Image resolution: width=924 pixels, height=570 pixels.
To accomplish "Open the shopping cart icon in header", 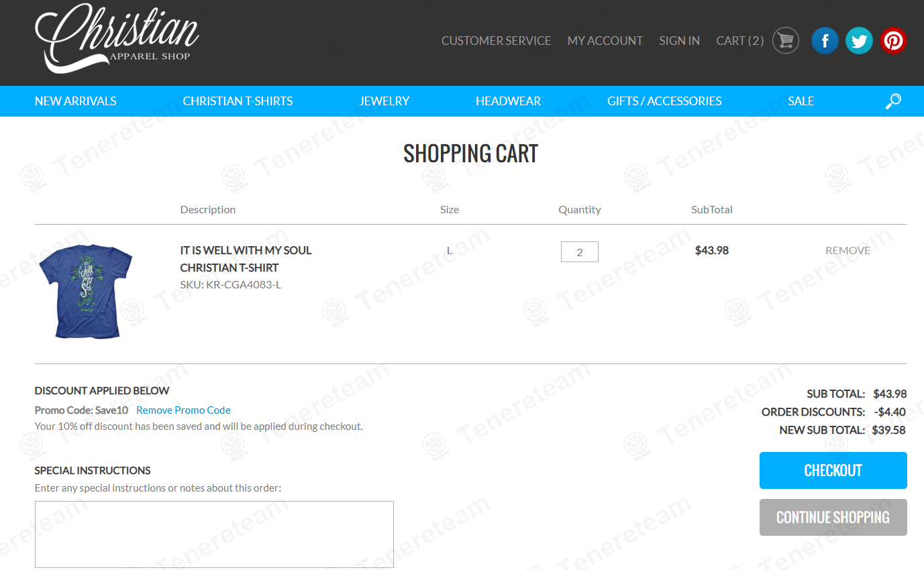I will click(x=785, y=41).
